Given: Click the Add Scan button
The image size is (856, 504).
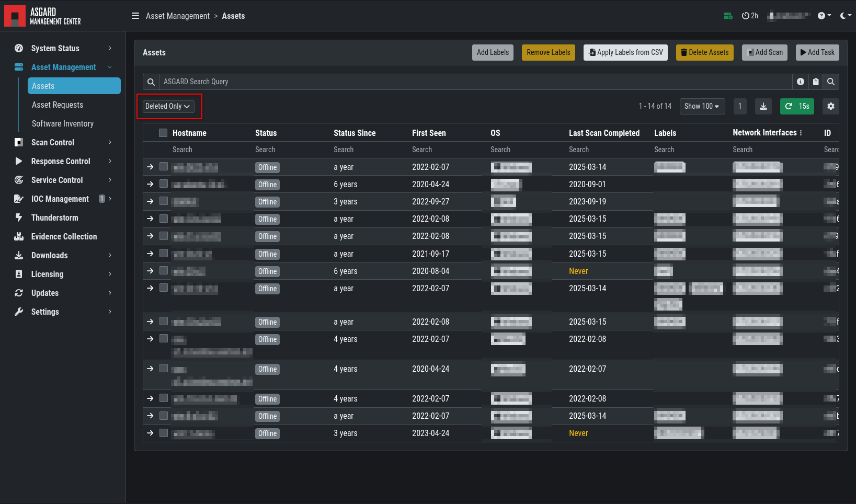Looking at the screenshot, I should click(x=764, y=52).
